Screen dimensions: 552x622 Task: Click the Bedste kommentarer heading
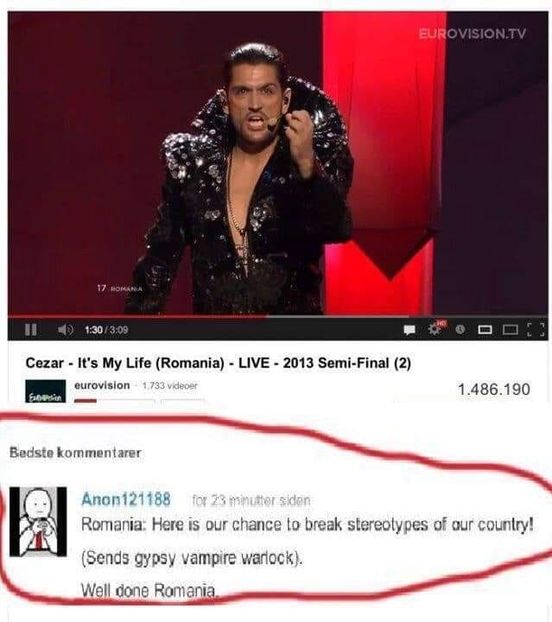75,453
